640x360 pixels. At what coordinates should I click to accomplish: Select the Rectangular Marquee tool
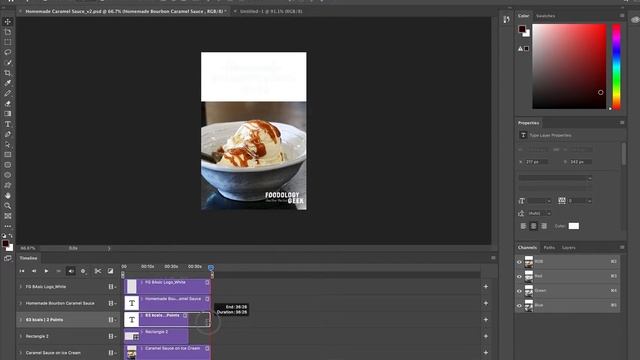point(7,42)
